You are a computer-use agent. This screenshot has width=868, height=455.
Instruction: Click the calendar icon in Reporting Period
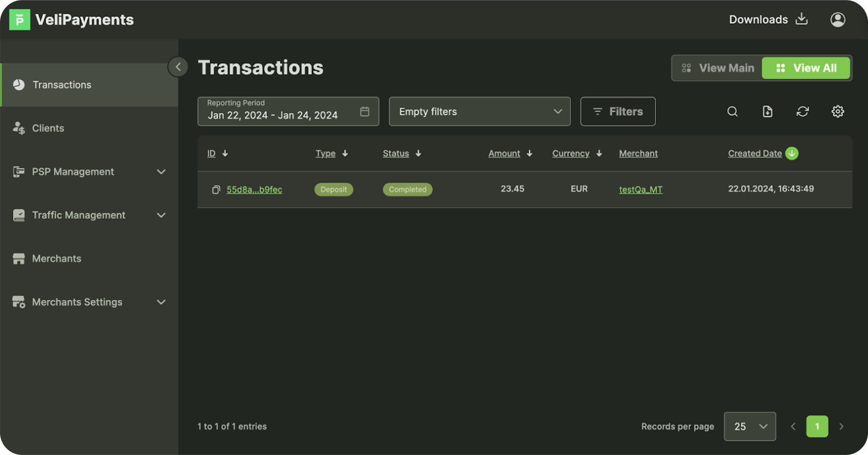click(x=365, y=112)
